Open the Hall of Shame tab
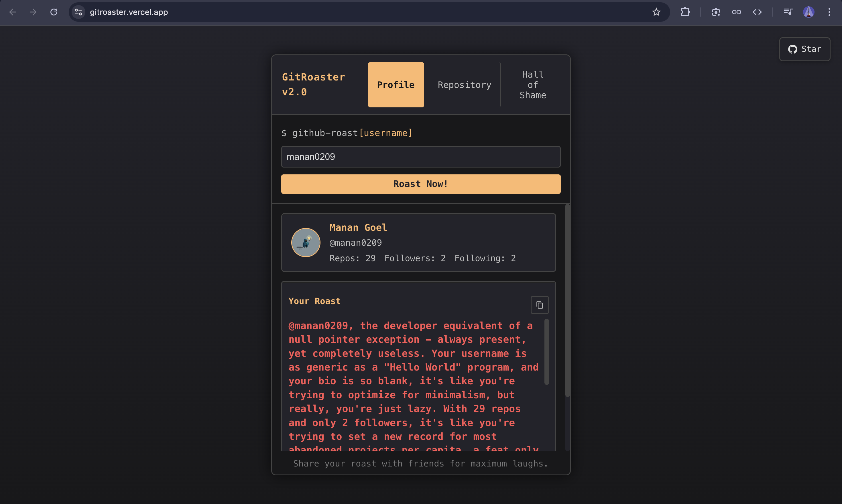The height and width of the screenshot is (504, 842). point(532,84)
